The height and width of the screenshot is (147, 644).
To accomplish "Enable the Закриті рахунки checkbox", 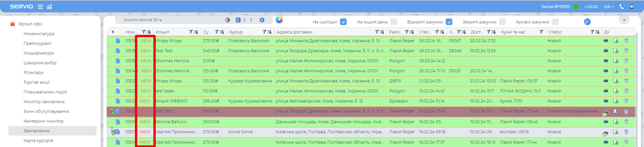I will pyautogui.click(x=502, y=22).
